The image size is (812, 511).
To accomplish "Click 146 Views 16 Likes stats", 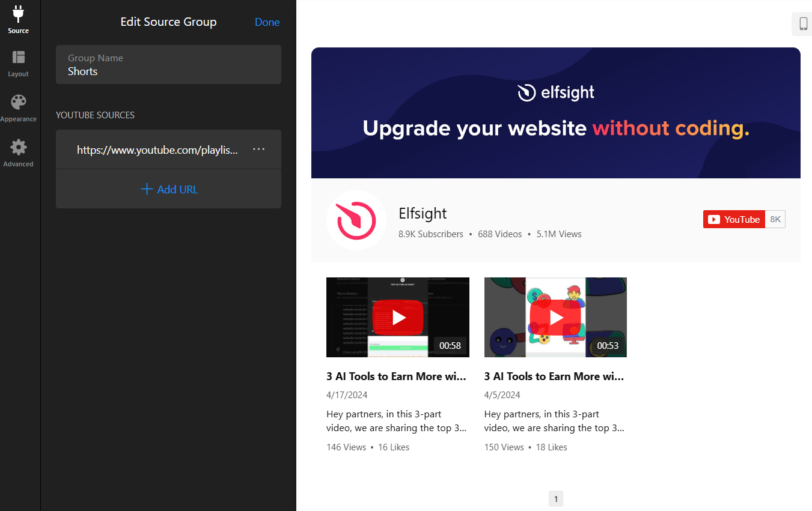I will click(368, 447).
